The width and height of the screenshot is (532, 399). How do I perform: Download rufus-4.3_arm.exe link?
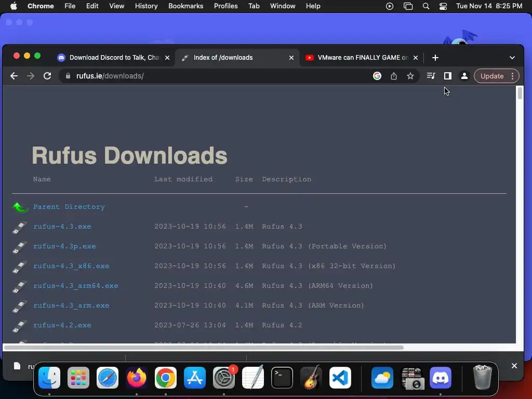pos(71,305)
